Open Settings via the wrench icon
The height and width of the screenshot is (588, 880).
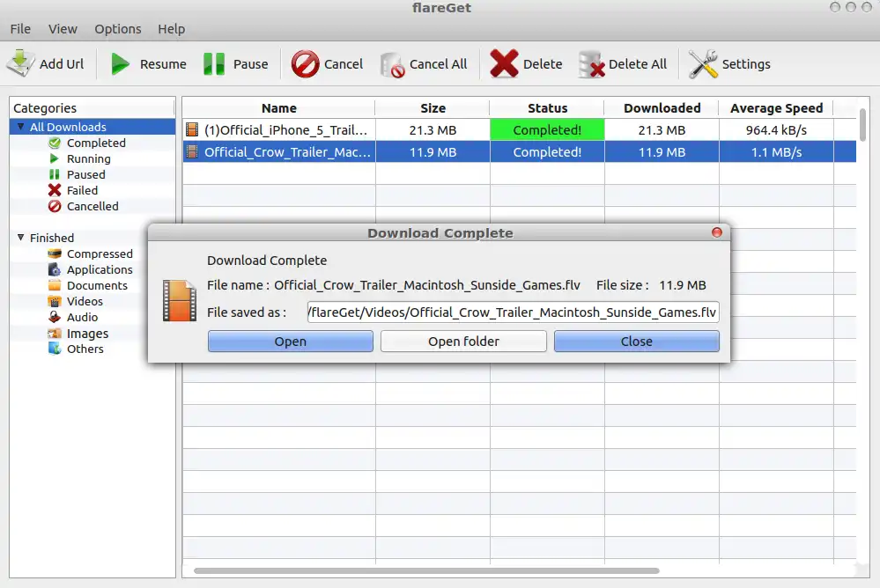pos(703,64)
